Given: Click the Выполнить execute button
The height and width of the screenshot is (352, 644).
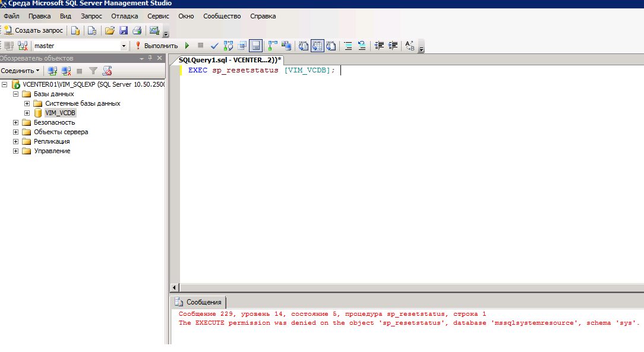Looking at the screenshot, I should point(156,46).
